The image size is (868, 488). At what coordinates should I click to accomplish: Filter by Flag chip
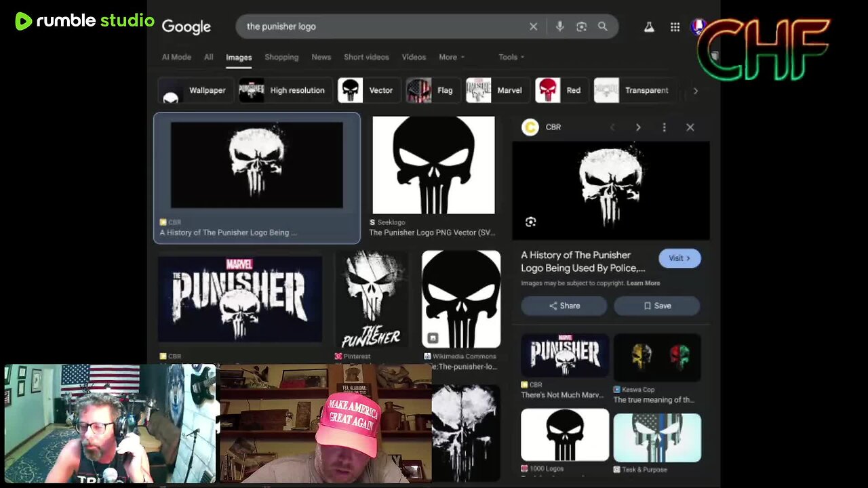point(433,90)
